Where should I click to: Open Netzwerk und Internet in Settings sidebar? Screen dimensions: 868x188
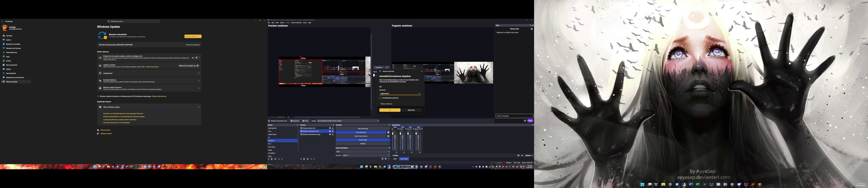[x=13, y=48]
